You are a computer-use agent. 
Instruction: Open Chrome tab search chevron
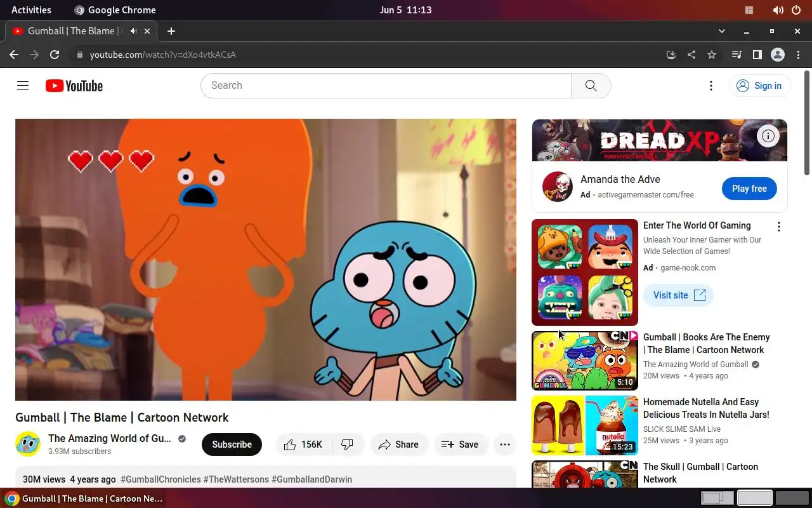pyautogui.click(x=722, y=30)
